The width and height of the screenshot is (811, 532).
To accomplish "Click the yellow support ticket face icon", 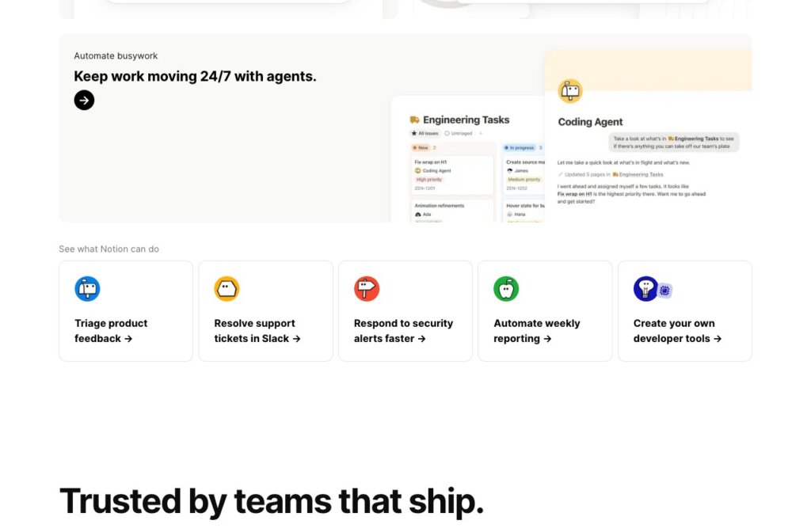I will click(227, 288).
